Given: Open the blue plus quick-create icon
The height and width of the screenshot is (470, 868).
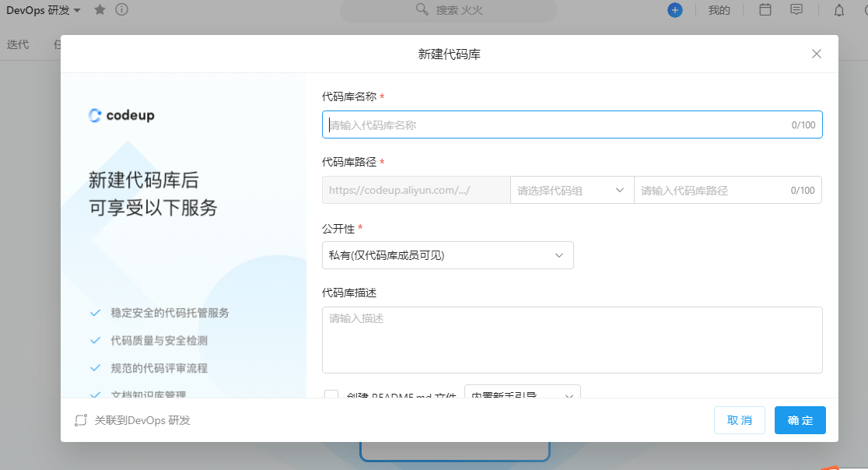Looking at the screenshot, I should coord(675,10).
